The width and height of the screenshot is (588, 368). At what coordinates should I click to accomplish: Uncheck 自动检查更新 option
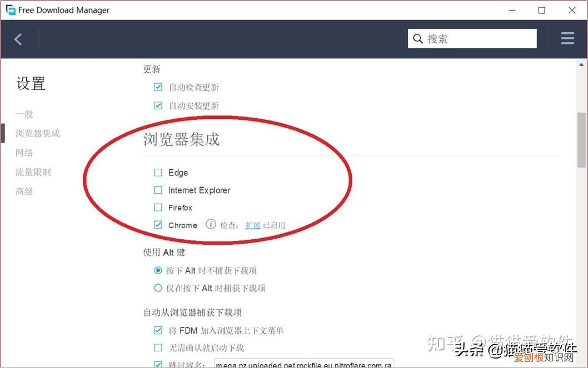coord(158,87)
